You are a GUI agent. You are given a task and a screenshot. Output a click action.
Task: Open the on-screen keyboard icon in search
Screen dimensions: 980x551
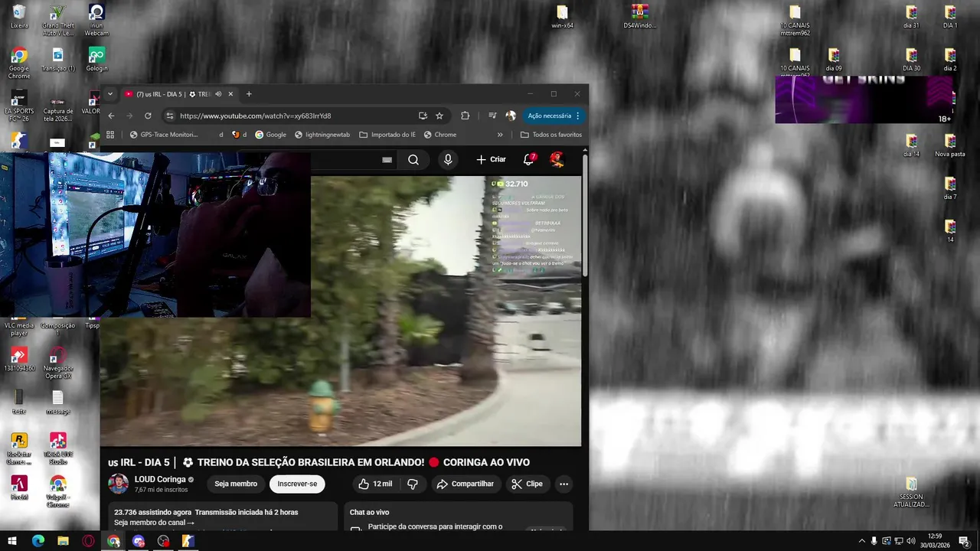click(387, 160)
